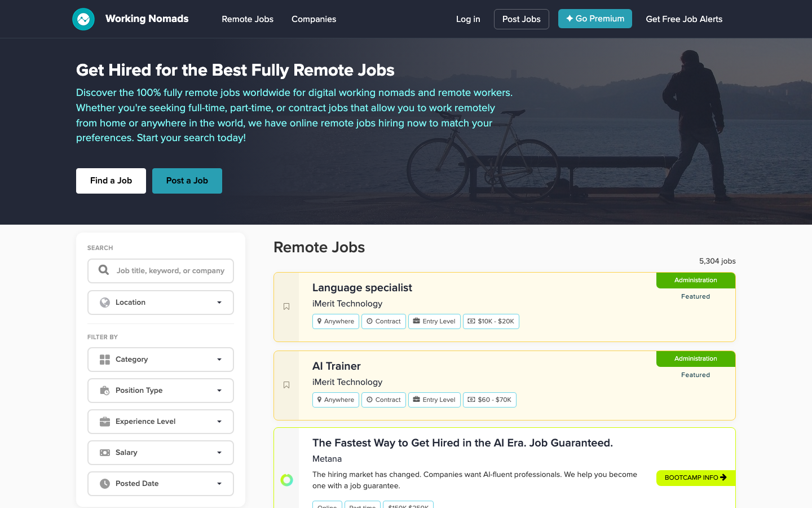The height and width of the screenshot is (508, 812).
Task: Click the Post a Job hero button
Action: point(187,181)
